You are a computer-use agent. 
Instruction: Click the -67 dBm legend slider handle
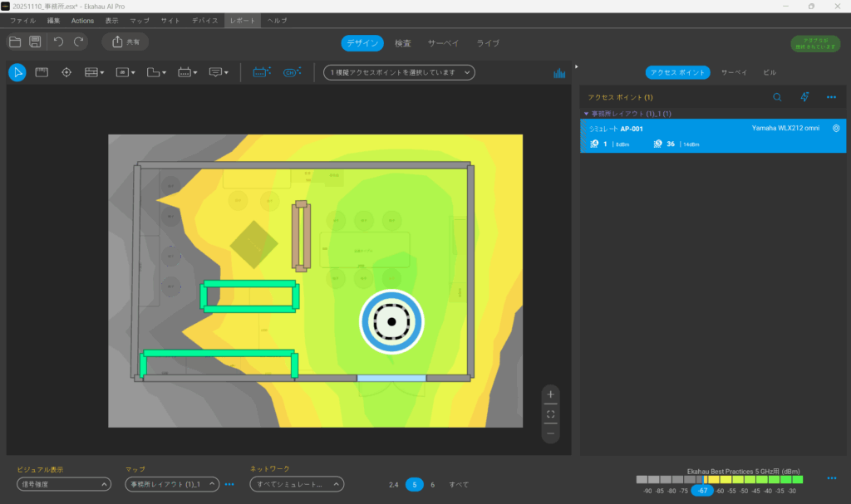702,491
